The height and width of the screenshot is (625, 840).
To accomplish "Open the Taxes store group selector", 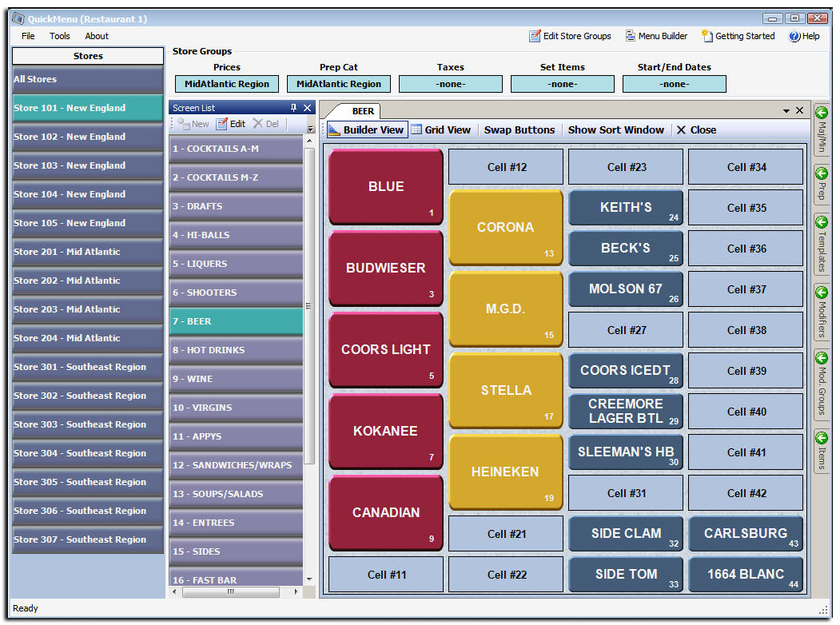I will tap(451, 84).
